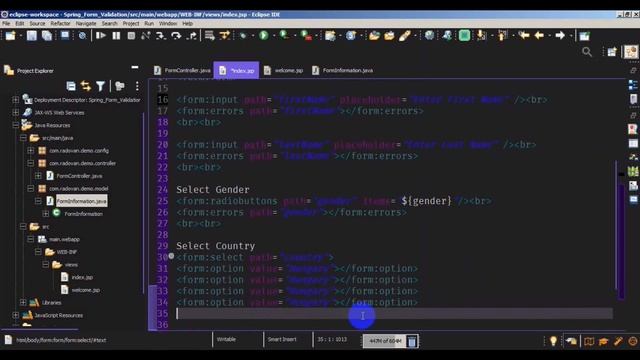
Task: Click Collapse All in Project Explorer
Action: (71, 86)
